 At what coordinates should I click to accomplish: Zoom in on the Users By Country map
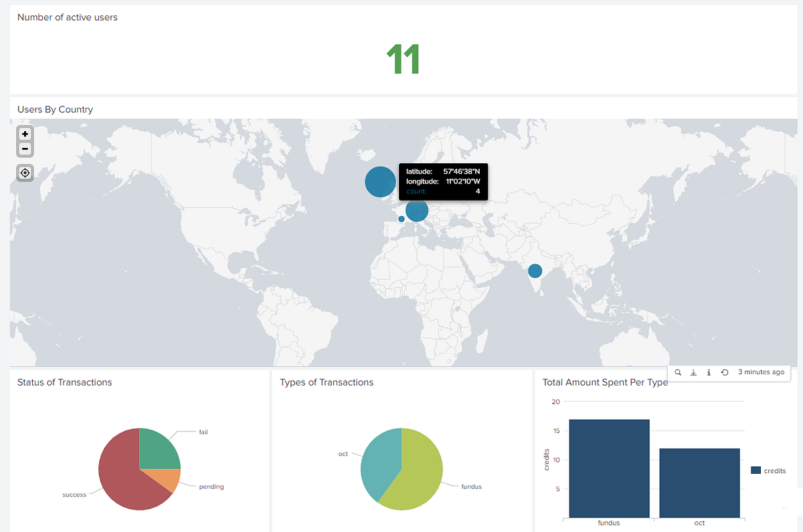pyautogui.click(x=24, y=133)
